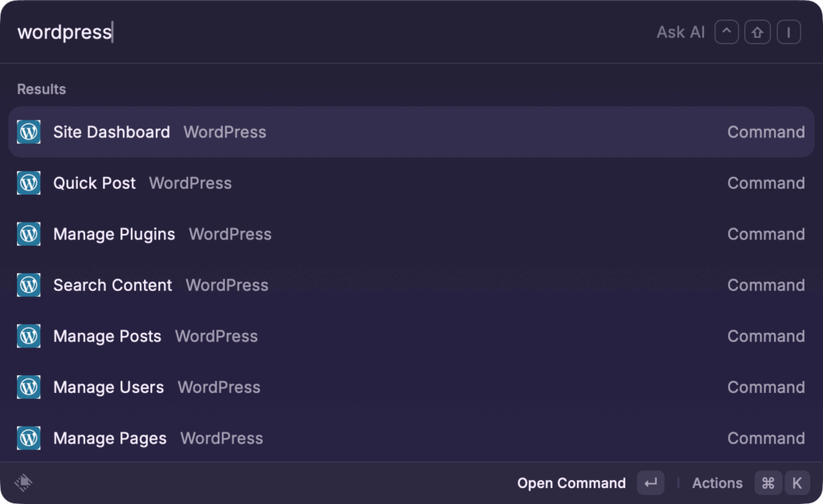Viewport: 823px width, 504px height.
Task: Click the WordPress subtitle next to Manage Users
Action: point(219,387)
